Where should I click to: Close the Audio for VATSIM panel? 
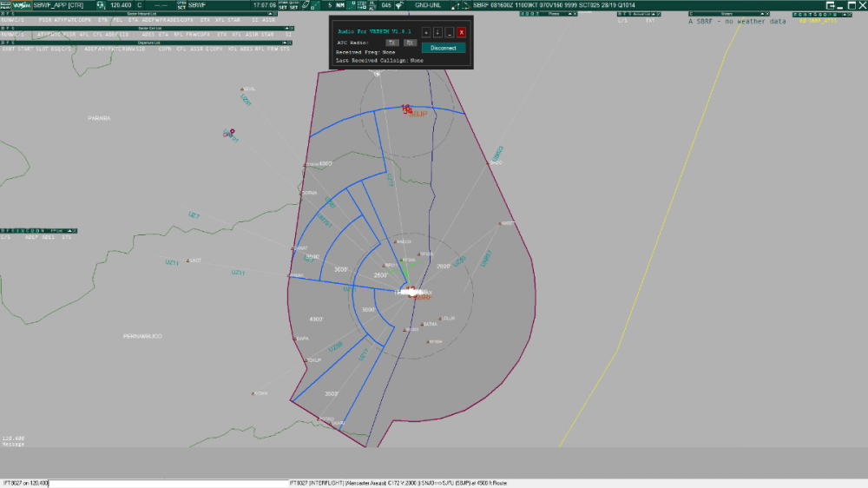(x=461, y=32)
